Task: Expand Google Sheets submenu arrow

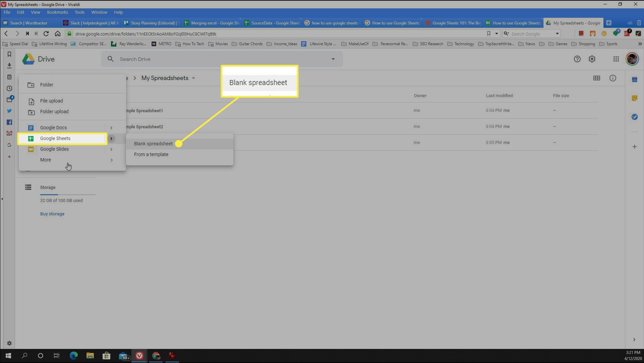Action: (x=111, y=138)
